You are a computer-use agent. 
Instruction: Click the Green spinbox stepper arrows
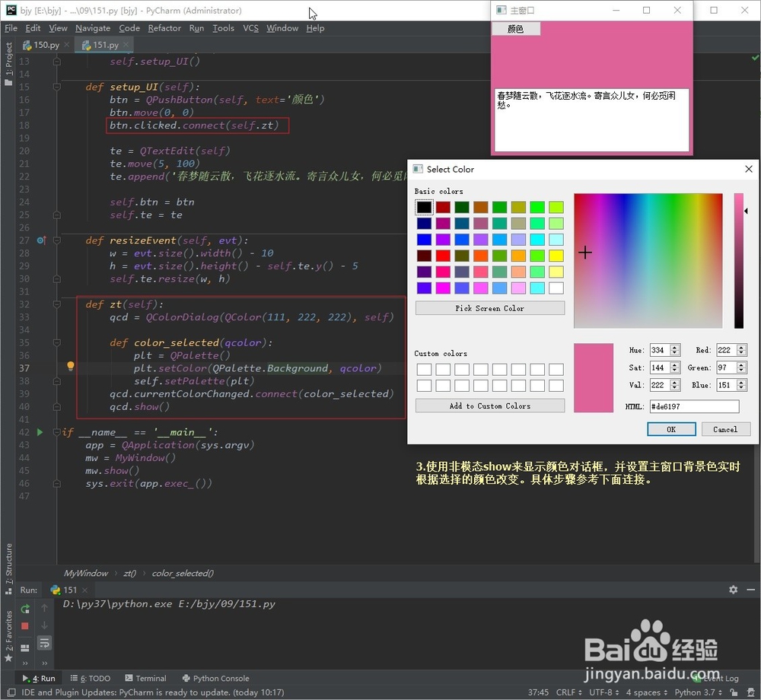click(741, 367)
